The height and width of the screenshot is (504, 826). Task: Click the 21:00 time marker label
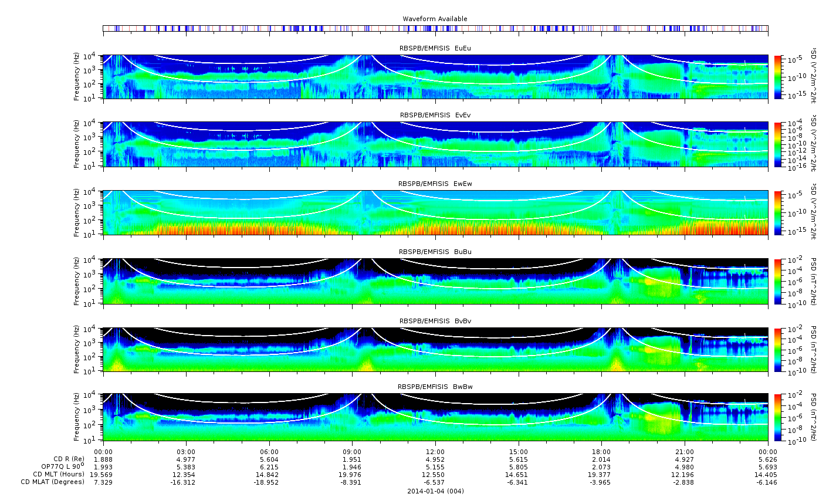tap(685, 451)
